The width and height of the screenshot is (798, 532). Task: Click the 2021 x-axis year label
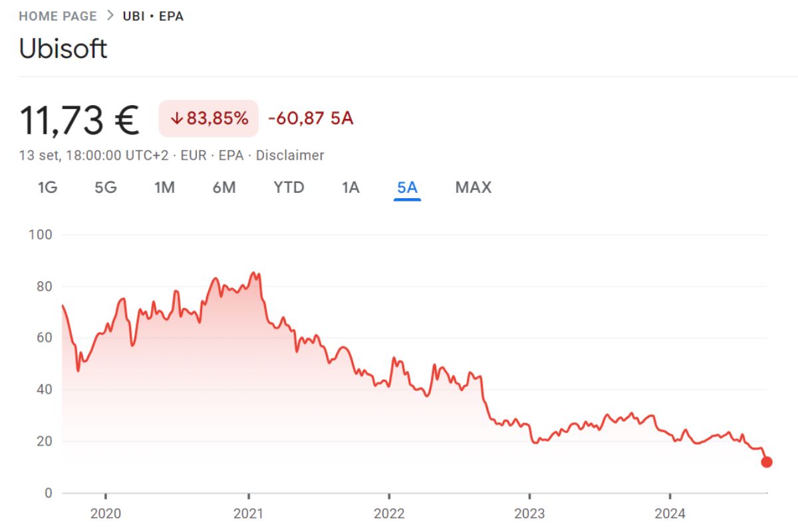pos(248,513)
